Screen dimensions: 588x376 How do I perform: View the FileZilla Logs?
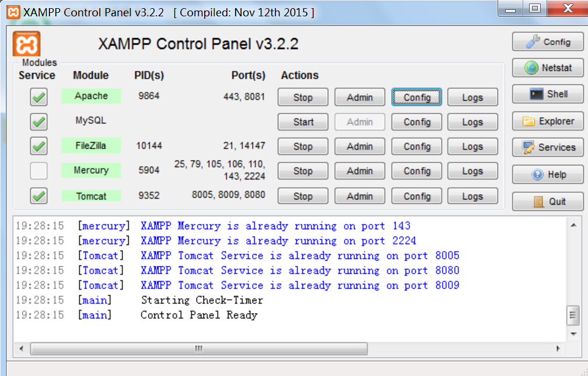473,146
